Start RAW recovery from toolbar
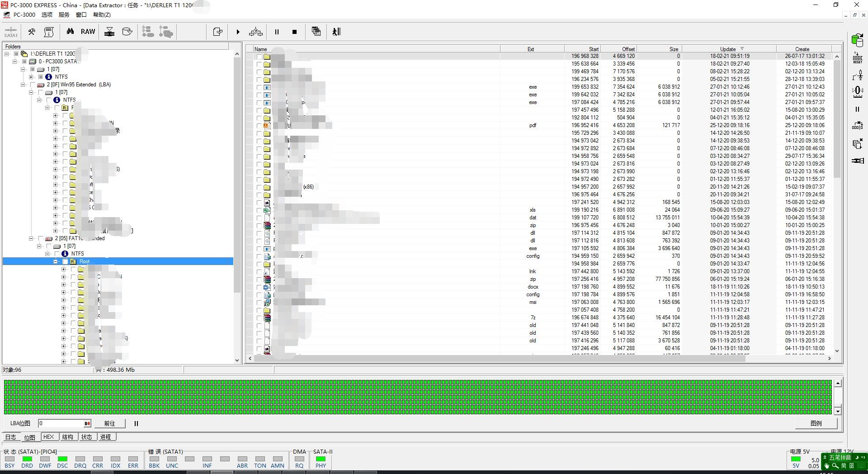Image resolution: width=868 pixels, height=474 pixels. tap(88, 32)
